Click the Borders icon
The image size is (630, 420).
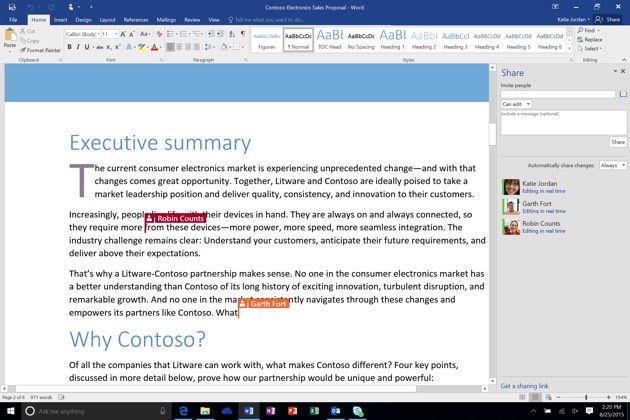[x=237, y=47]
